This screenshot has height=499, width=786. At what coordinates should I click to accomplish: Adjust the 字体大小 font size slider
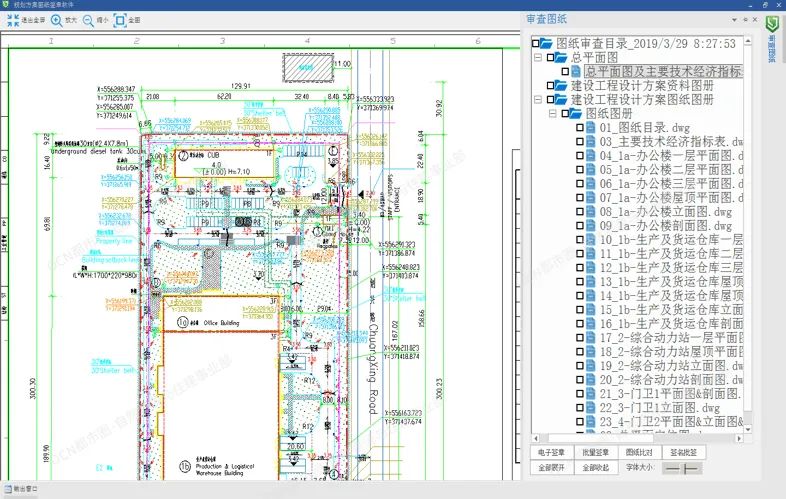(684, 467)
